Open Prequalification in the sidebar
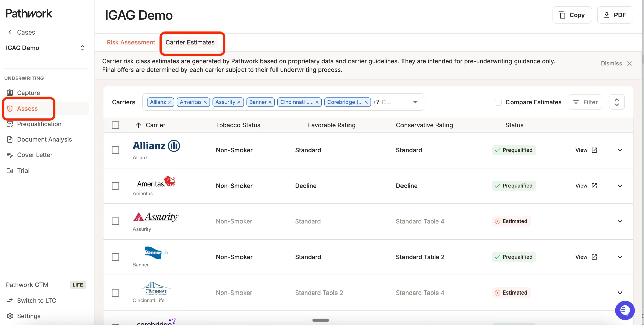Image resolution: width=644 pixels, height=325 pixels. [x=39, y=124]
